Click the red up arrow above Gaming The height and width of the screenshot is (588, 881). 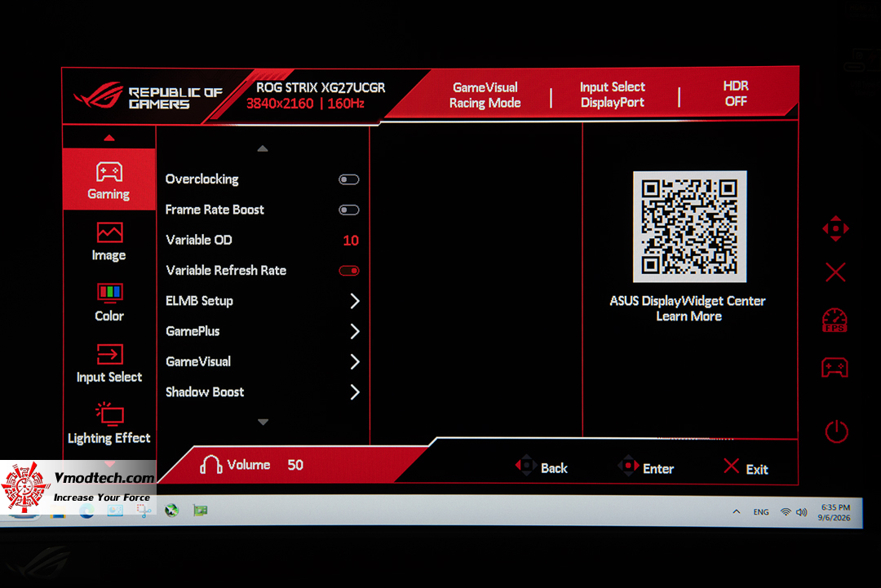coord(109,138)
